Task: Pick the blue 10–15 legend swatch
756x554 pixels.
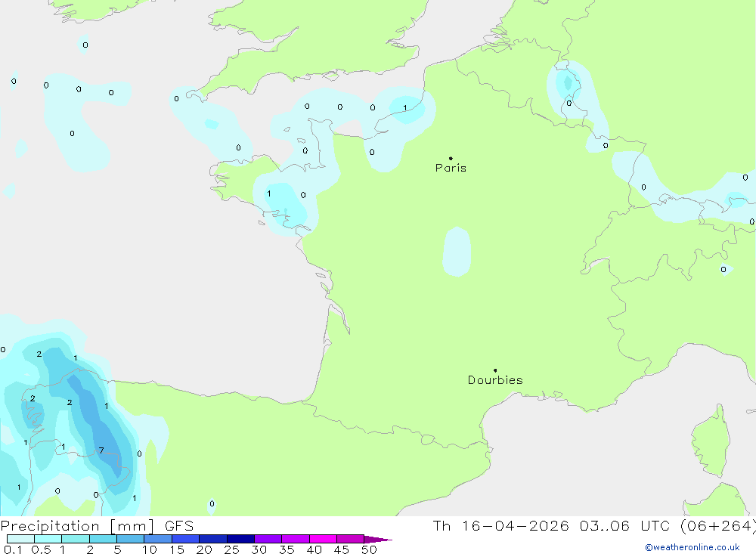Action: click(157, 539)
